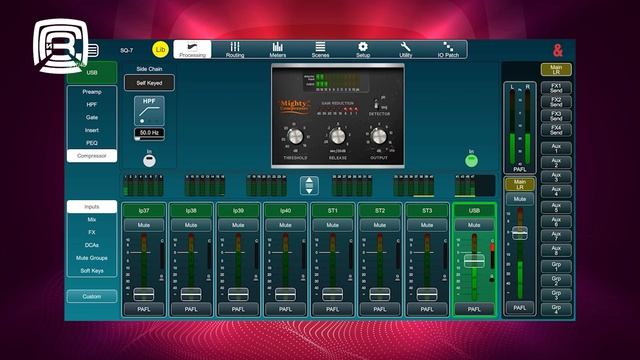This screenshot has width=640, height=360.
Task: Select the Compressor processing section
Action: pos(92,156)
